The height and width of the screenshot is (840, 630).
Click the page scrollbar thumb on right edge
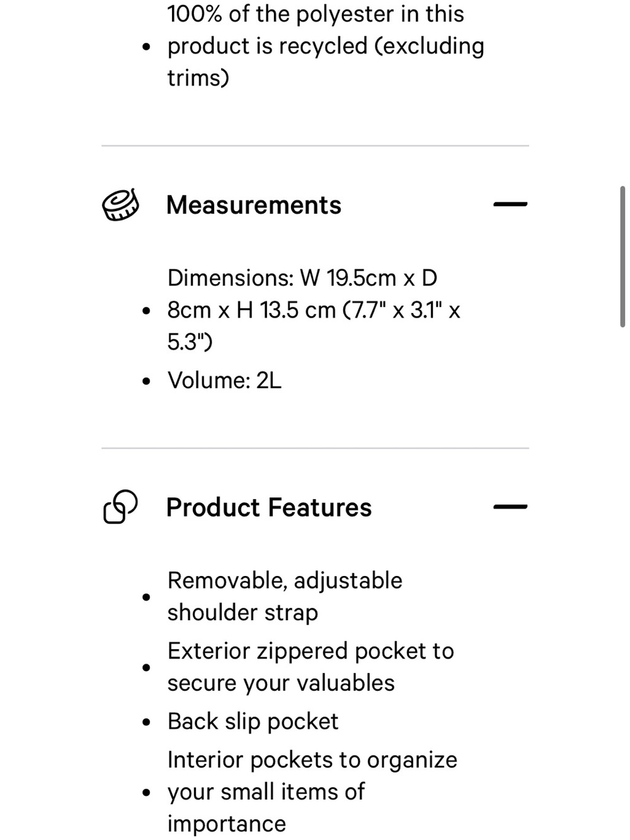(x=622, y=256)
